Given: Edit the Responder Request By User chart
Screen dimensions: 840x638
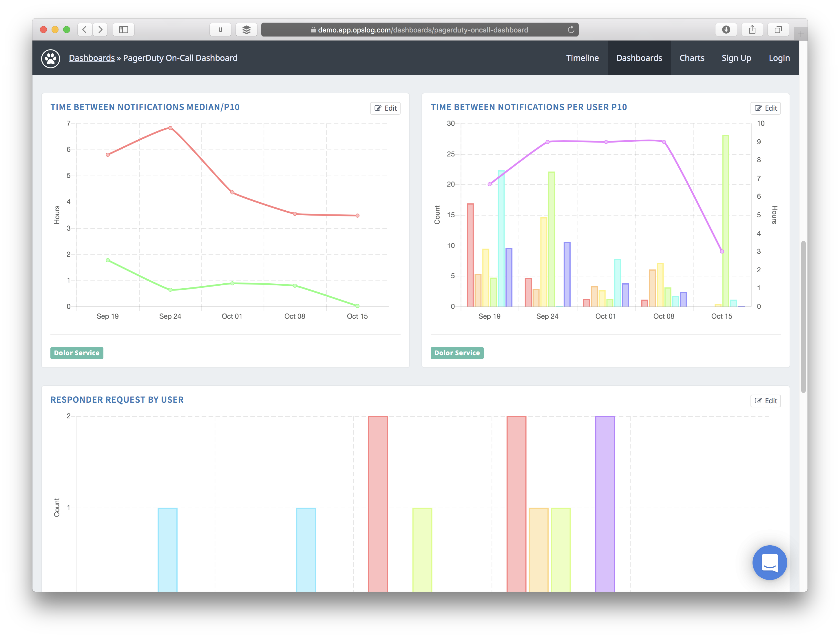Looking at the screenshot, I should coord(765,401).
